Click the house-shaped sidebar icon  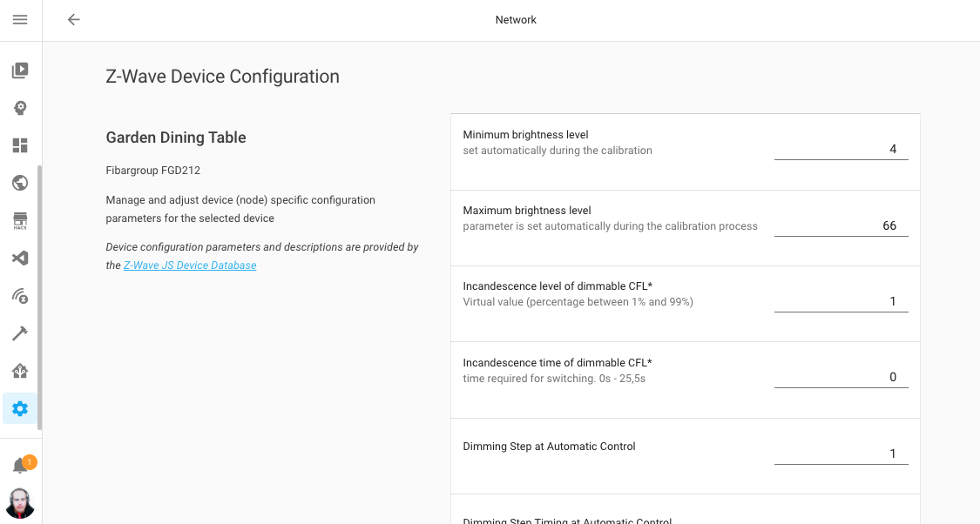(x=19, y=370)
